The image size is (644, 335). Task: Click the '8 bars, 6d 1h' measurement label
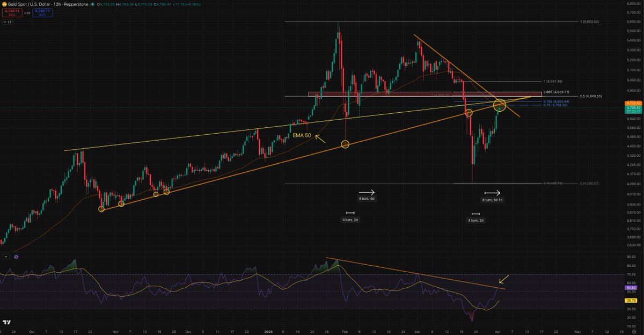(492, 200)
